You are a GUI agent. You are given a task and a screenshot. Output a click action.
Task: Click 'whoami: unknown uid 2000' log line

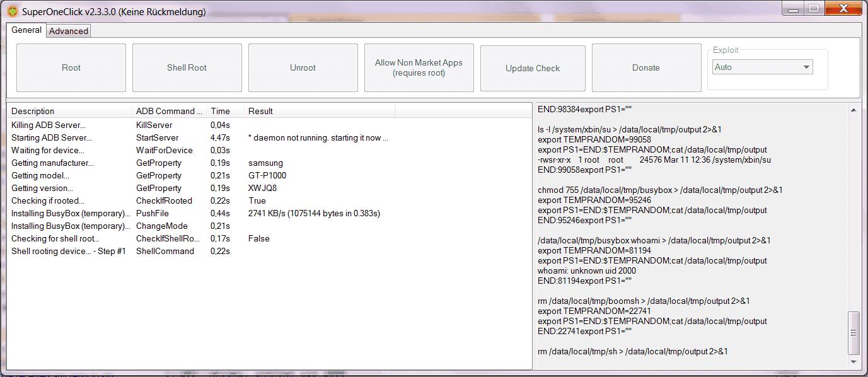tap(587, 270)
